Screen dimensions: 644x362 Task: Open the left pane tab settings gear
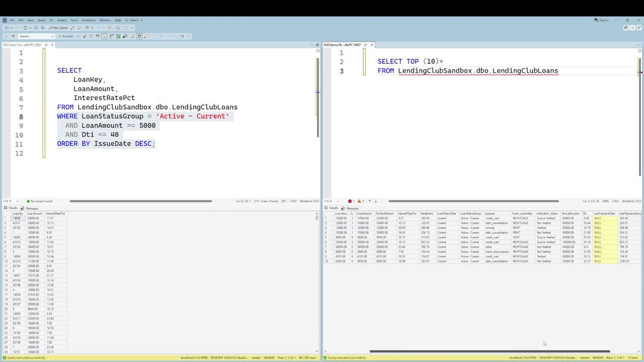click(x=317, y=45)
